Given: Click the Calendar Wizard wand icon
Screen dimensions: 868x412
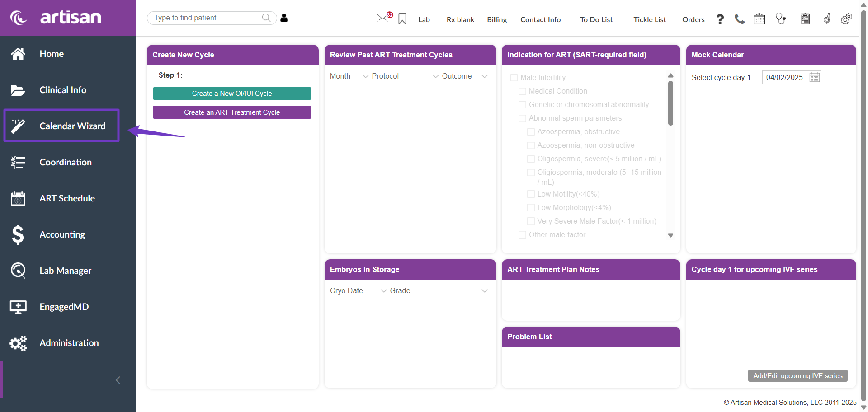Looking at the screenshot, I should coord(18,126).
